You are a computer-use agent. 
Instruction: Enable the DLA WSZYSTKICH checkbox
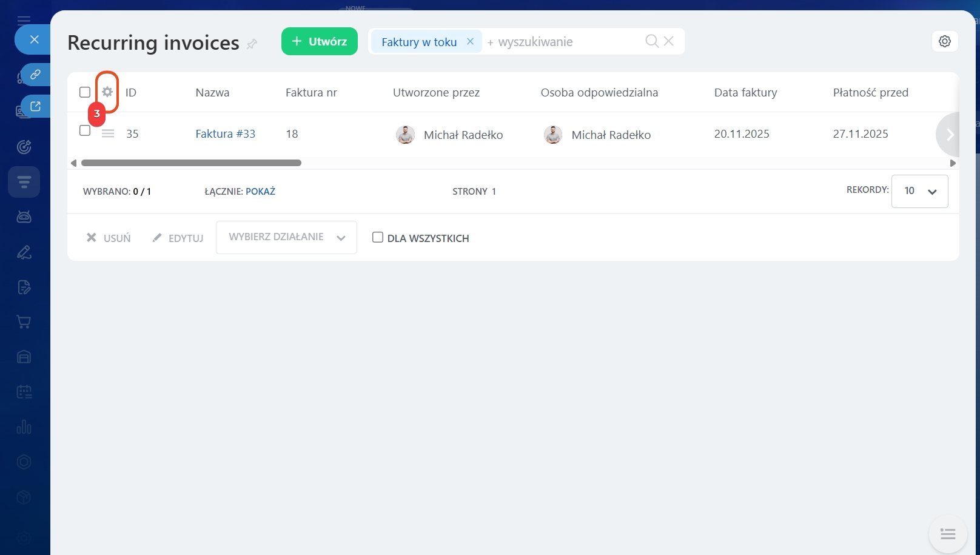pos(378,238)
